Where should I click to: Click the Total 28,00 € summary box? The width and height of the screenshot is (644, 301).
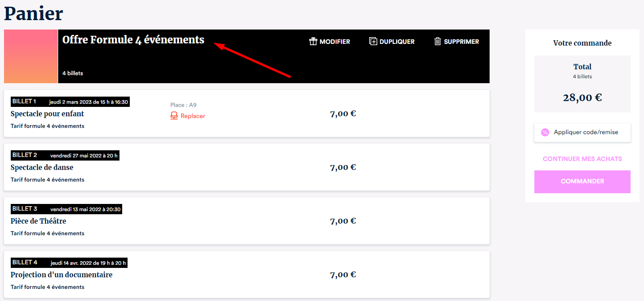coord(582,84)
